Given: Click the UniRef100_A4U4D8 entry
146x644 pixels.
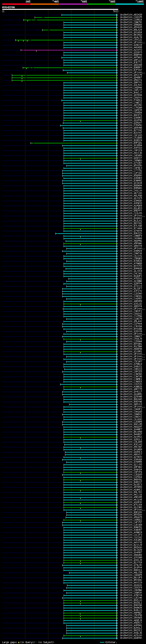Looking at the screenshot, I should click(131, 48).
